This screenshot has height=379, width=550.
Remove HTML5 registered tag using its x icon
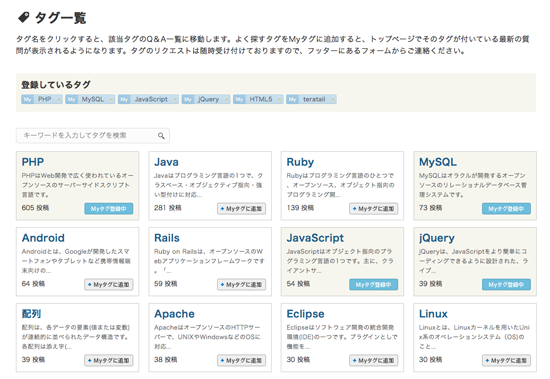coord(279,100)
